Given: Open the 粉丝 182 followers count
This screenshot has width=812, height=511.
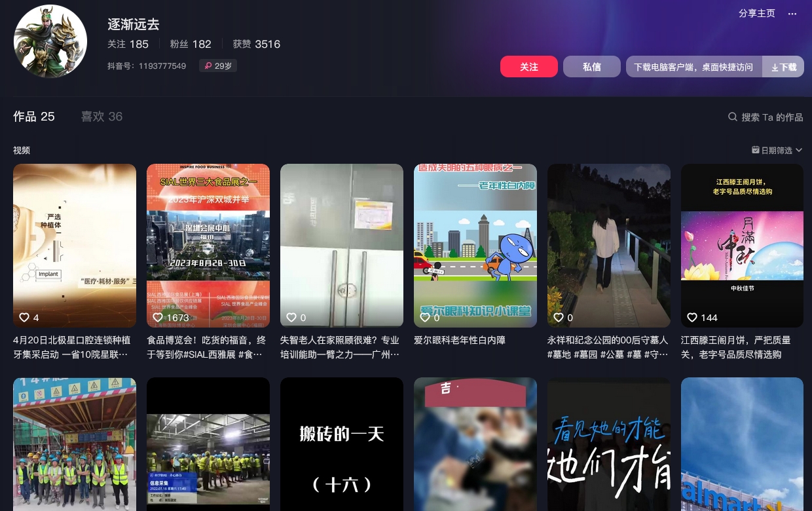Looking at the screenshot, I should coord(191,44).
